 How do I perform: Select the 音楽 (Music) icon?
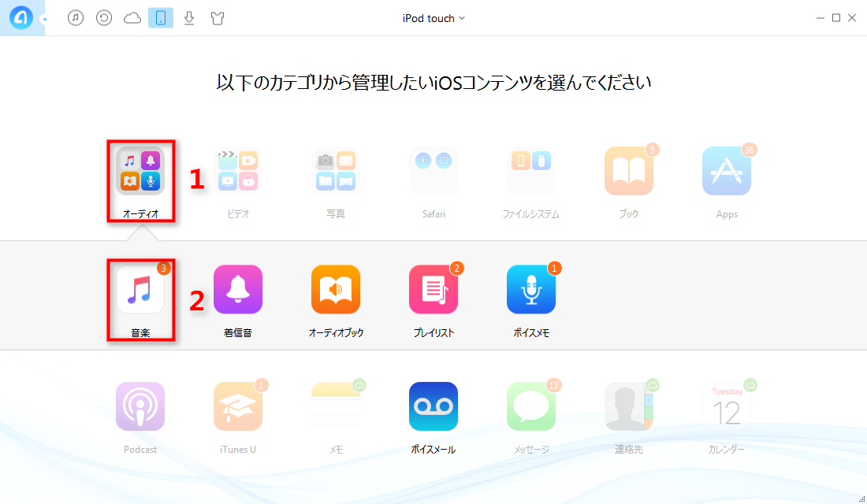pyautogui.click(x=140, y=290)
